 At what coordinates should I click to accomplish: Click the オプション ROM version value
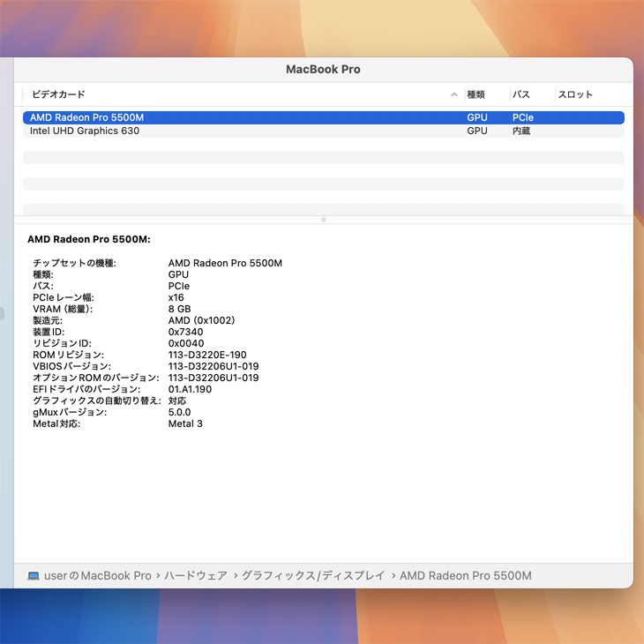(213, 378)
